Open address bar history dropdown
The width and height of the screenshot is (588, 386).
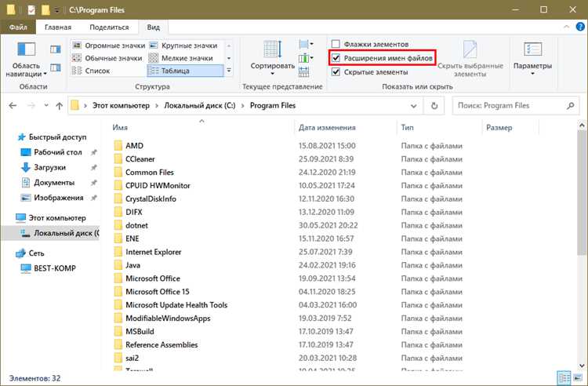click(414, 106)
